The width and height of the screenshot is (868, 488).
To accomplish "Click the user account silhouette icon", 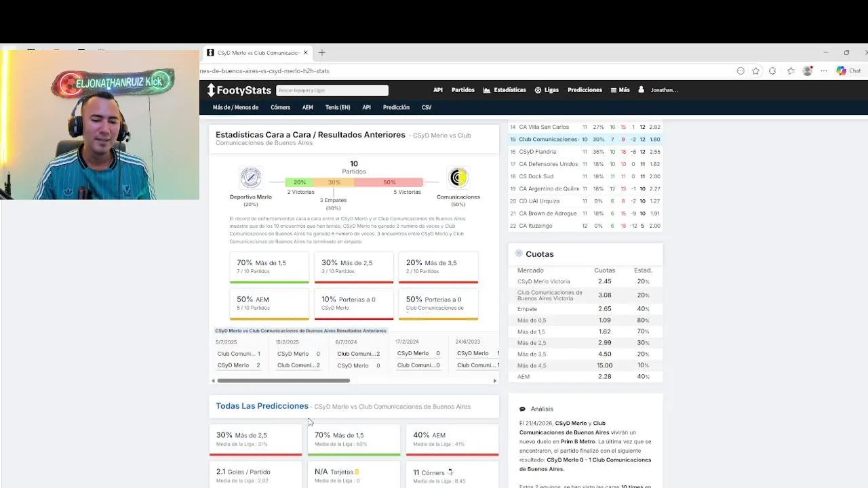I will tap(641, 89).
